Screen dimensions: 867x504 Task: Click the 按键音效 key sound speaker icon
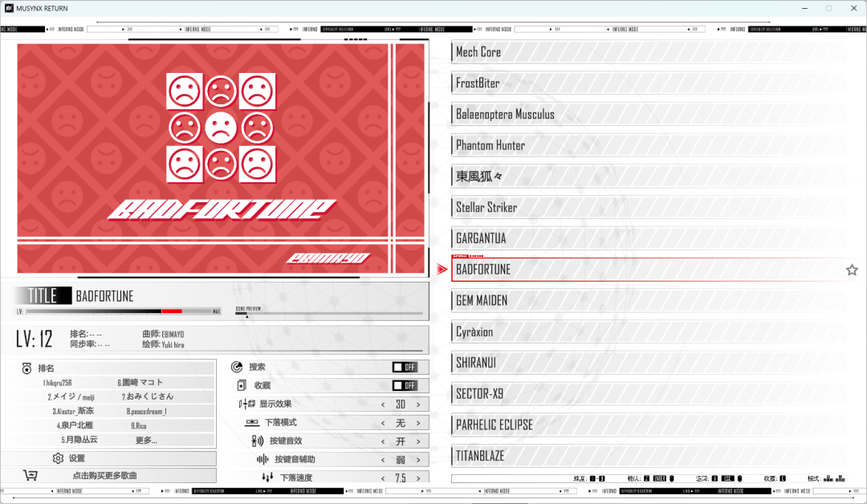tap(257, 441)
